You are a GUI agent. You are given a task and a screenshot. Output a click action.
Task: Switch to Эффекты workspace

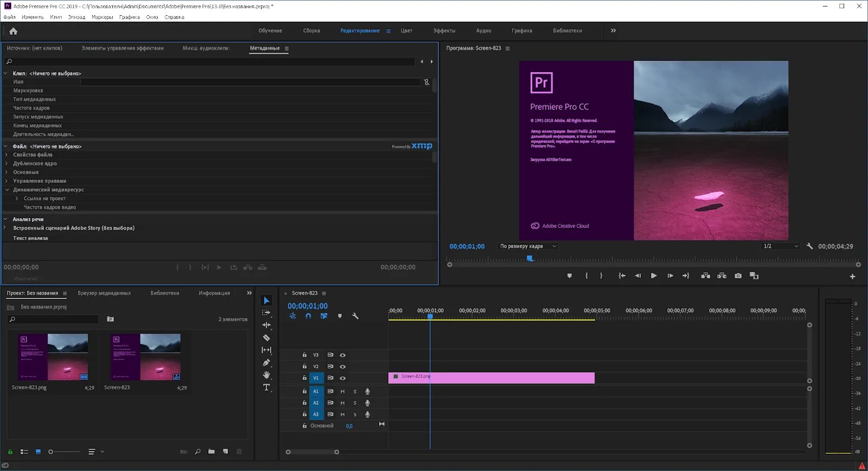(444, 31)
